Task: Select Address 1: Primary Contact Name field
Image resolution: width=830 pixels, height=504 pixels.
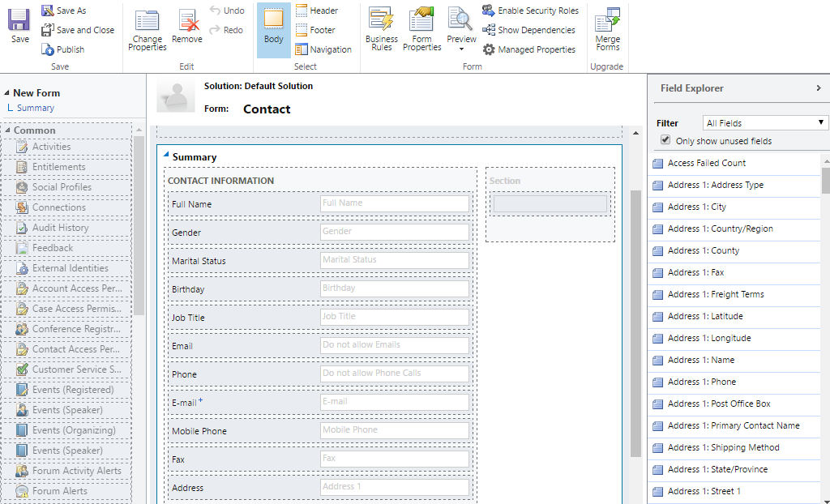Action: pyautogui.click(x=734, y=425)
